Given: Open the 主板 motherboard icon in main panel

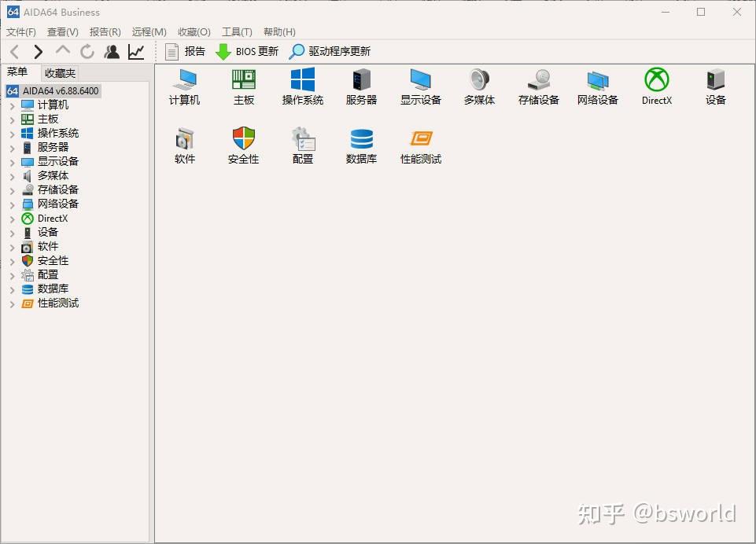Looking at the screenshot, I should click(244, 86).
